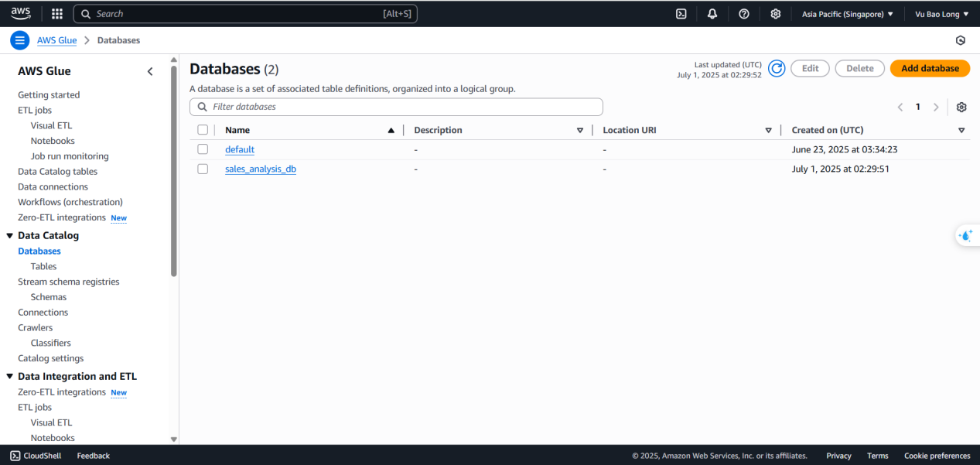Open the Vu Bao Long account menu
This screenshot has width=980, height=465.
click(x=941, y=14)
